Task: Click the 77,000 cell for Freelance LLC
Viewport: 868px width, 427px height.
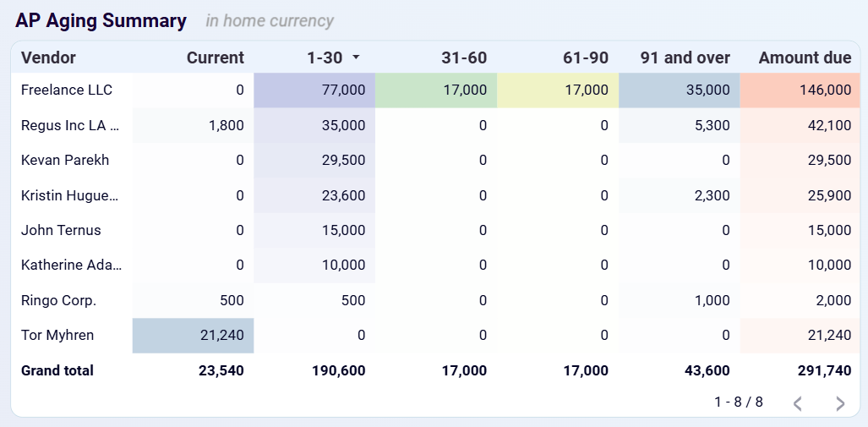Action: (x=314, y=90)
